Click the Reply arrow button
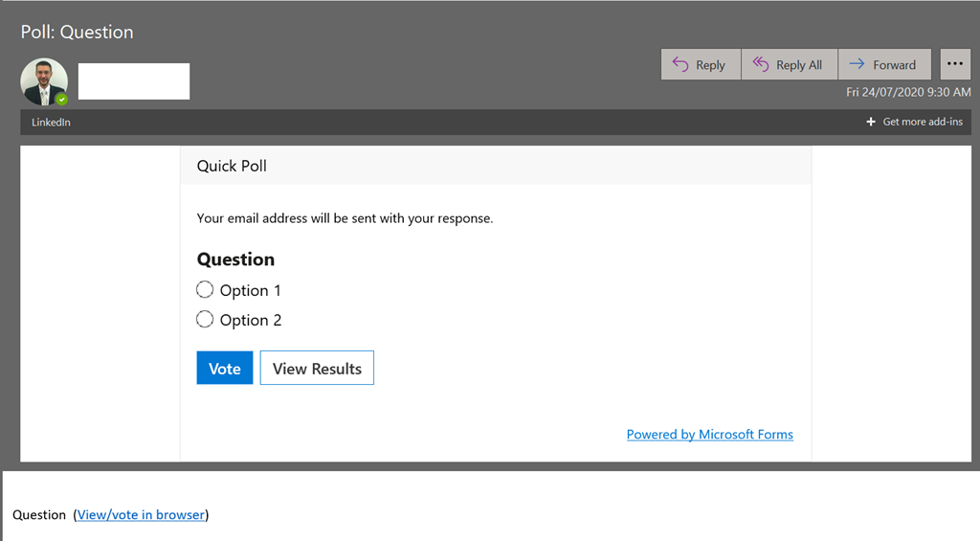The height and width of the screenshot is (541, 980). click(700, 65)
